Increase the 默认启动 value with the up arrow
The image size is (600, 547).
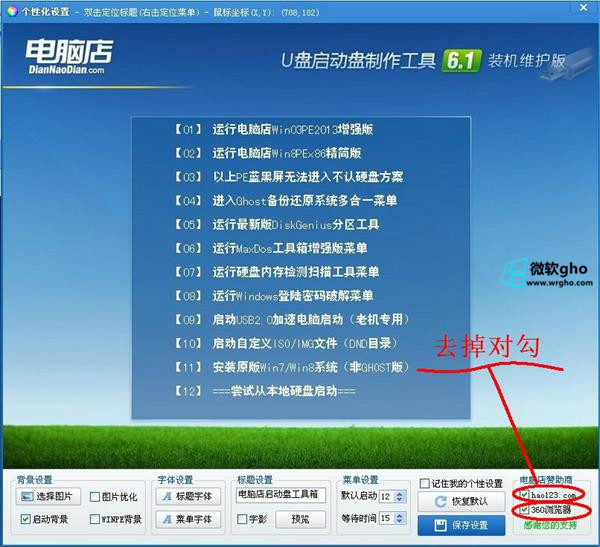point(399,493)
